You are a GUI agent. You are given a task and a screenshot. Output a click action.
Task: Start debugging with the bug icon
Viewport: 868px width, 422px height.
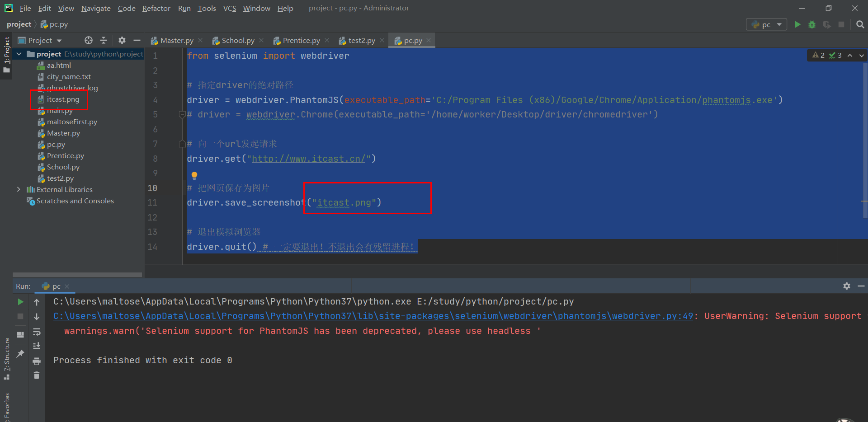tap(812, 24)
